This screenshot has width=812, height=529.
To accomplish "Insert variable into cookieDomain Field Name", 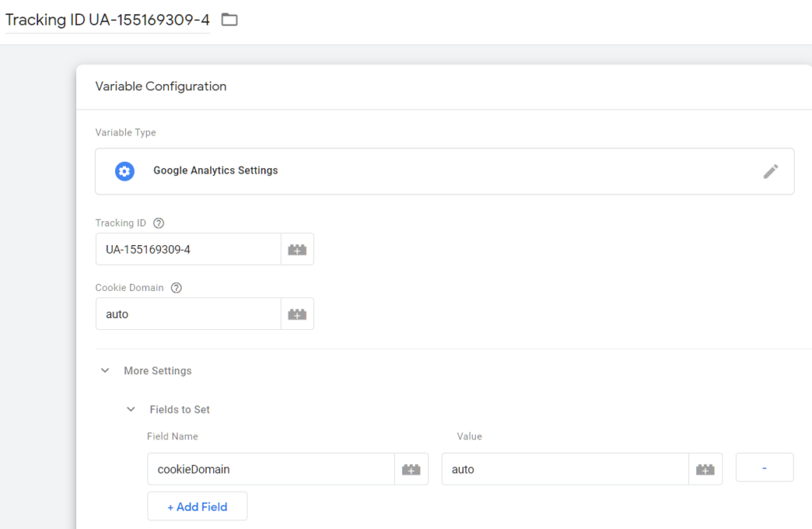I will tap(412, 470).
